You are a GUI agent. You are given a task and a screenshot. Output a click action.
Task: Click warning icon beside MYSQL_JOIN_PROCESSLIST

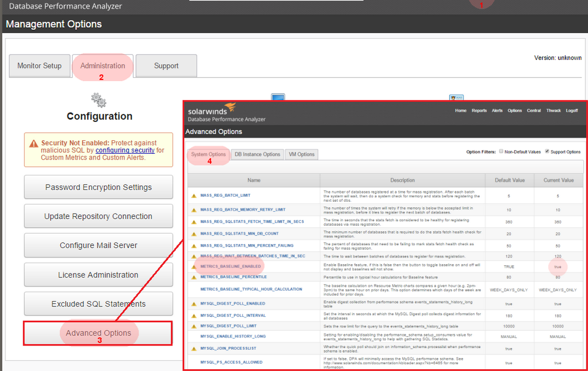(194, 349)
